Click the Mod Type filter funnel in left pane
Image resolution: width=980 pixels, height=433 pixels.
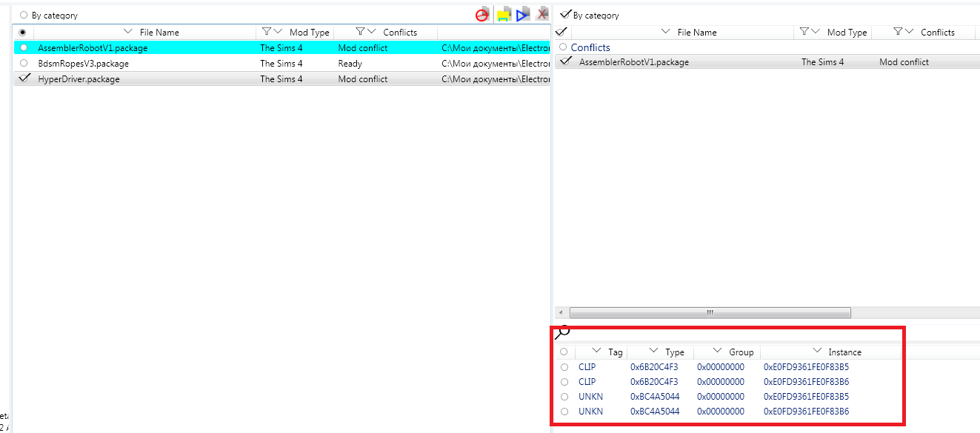267,32
